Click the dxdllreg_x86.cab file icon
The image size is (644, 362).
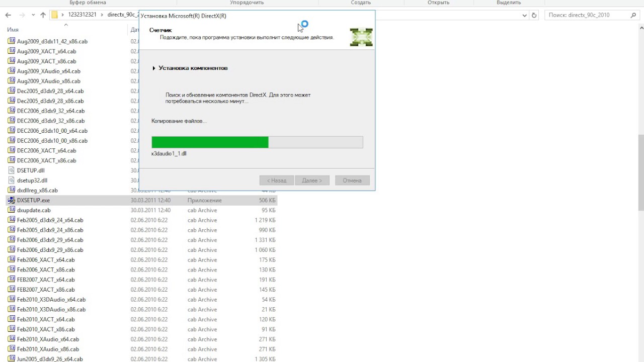pos(12,190)
